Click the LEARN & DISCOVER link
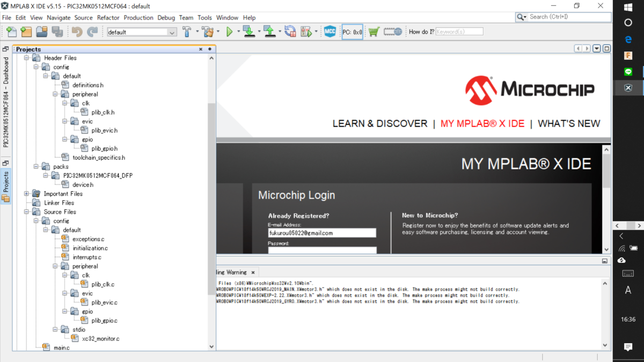 tap(380, 123)
